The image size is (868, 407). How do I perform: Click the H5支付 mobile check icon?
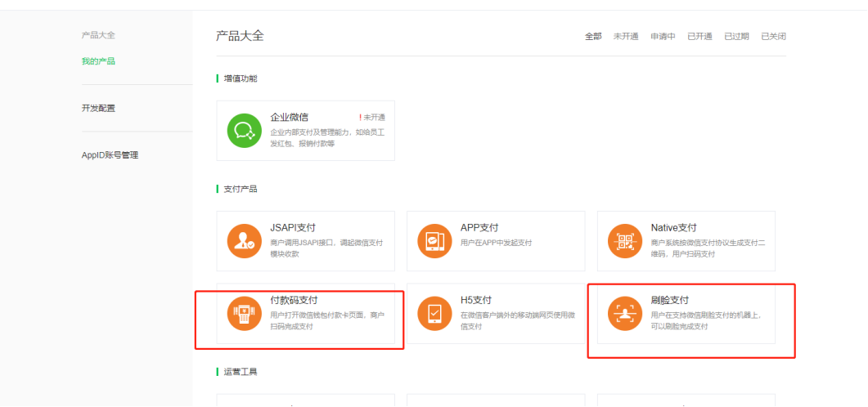pos(434,314)
